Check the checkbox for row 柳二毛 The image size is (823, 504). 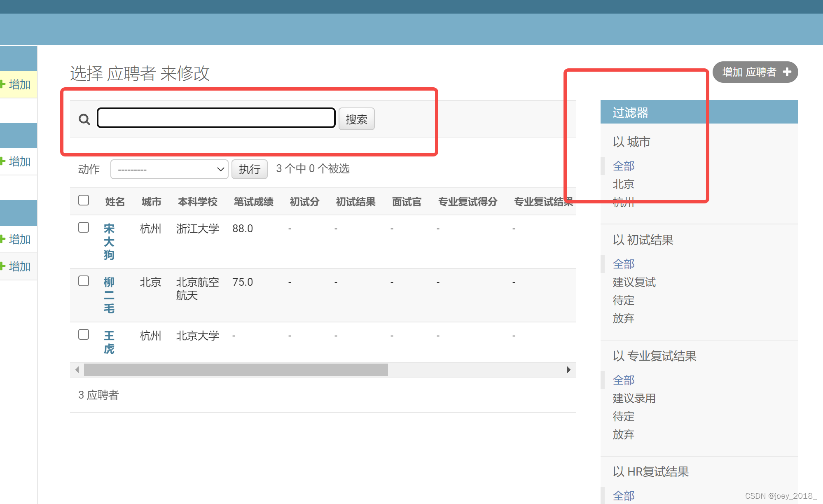(84, 281)
